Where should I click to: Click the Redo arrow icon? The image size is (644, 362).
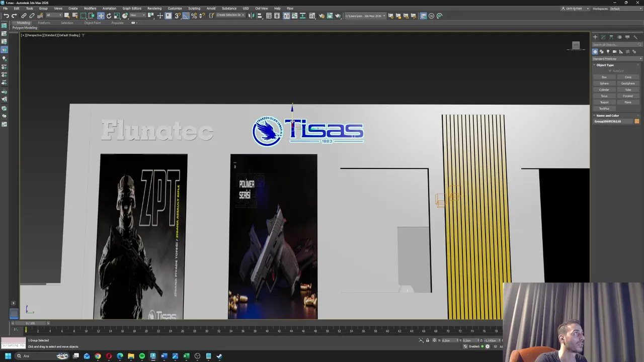tap(14, 16)
